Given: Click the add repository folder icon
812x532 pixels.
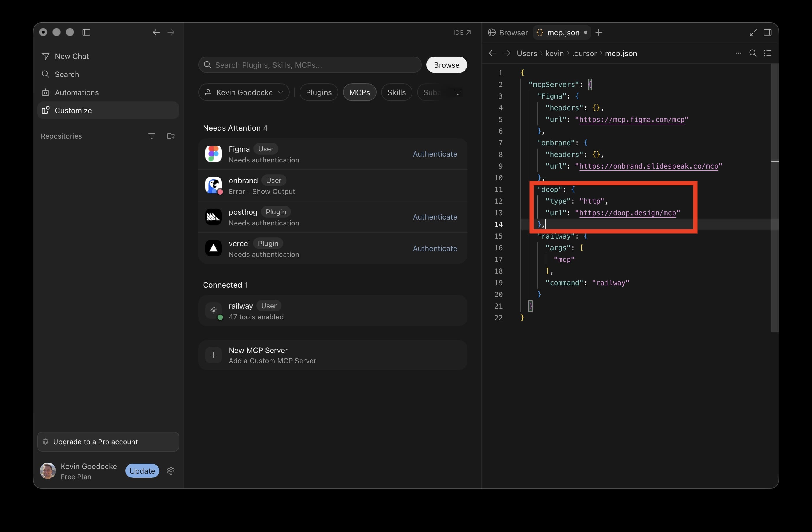Looking at the screenshot, I should click(171, 136).
